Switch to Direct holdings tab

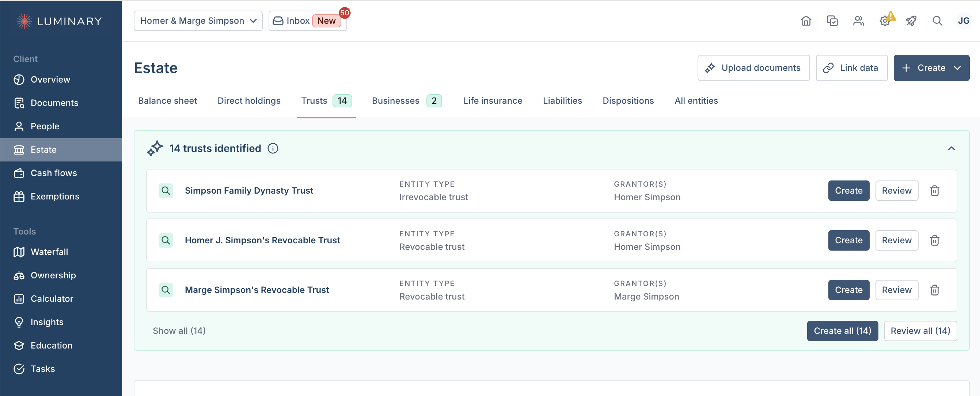249,101
